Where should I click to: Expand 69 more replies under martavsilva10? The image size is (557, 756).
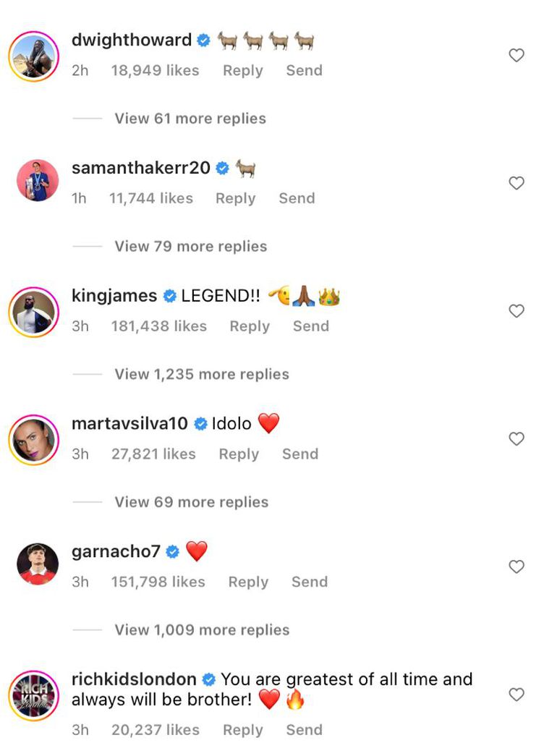(x=191, y=502)
